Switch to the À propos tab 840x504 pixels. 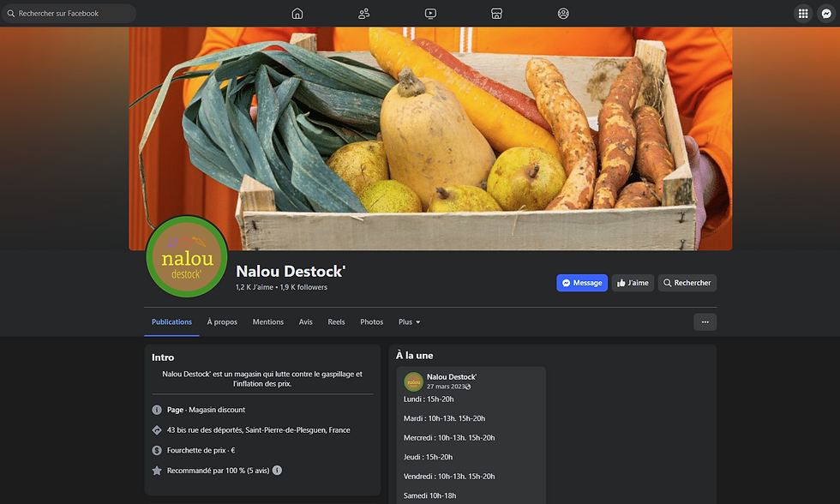pos(222,322)
